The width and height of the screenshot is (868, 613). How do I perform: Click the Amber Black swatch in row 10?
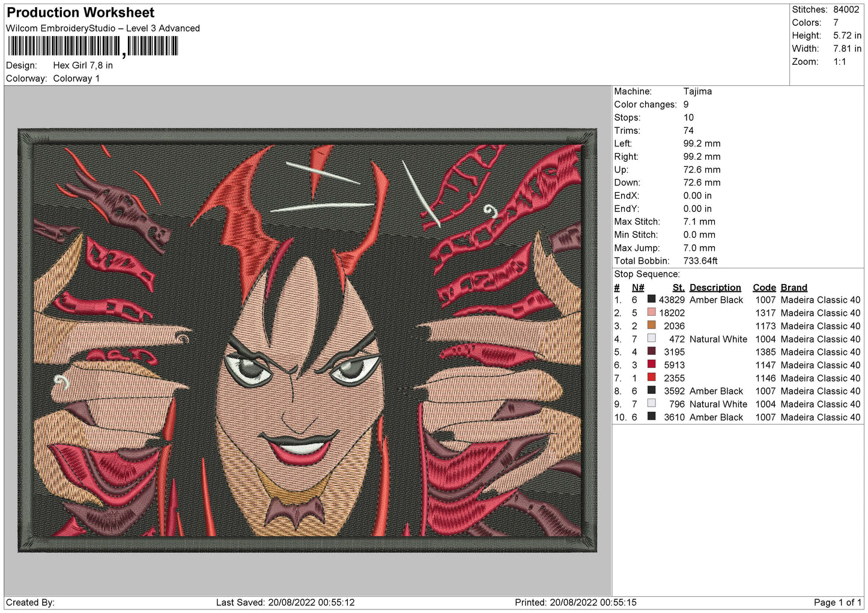click(651, 417)
